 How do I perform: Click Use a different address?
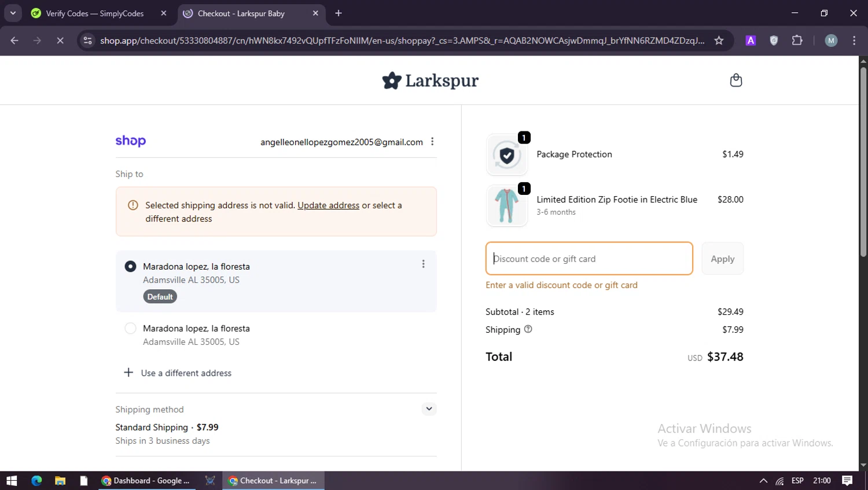(x=186, y=373)
